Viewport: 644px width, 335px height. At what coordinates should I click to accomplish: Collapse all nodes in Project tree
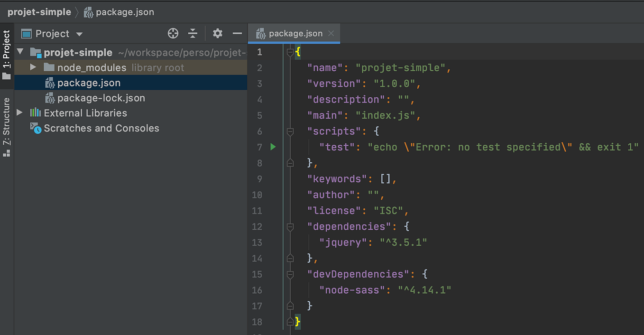click(193, 33)
